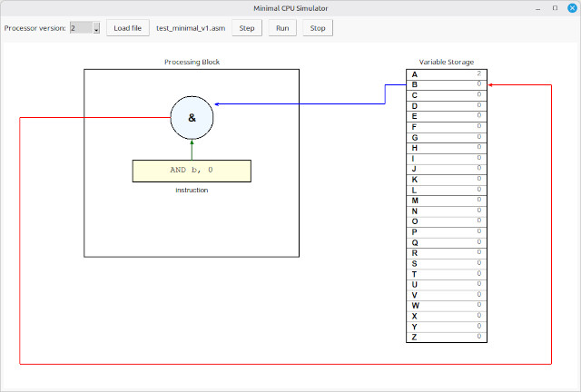Select variable row H in Variable Storage
Viewport: 581px width, 392px height.
(447, 148)
